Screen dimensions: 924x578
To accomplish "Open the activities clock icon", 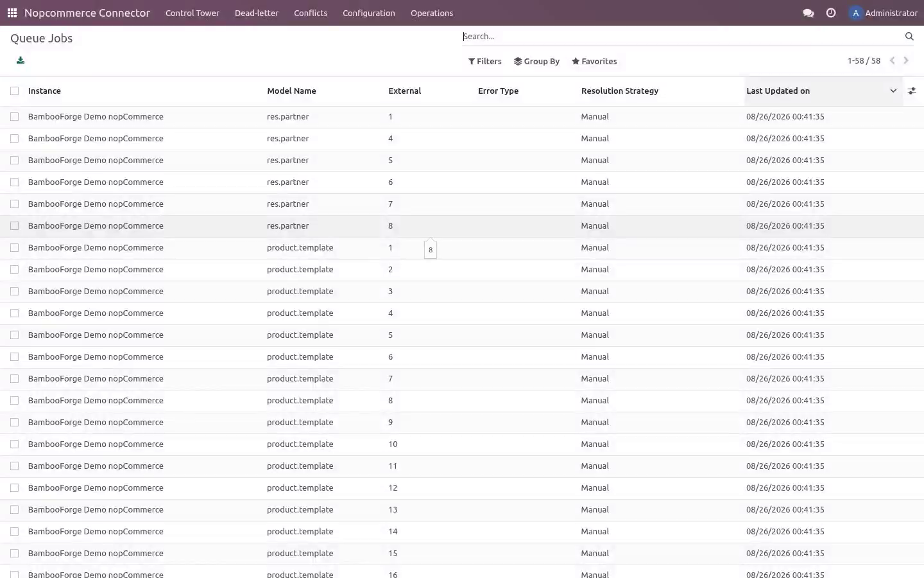I will tap(831, 13).
